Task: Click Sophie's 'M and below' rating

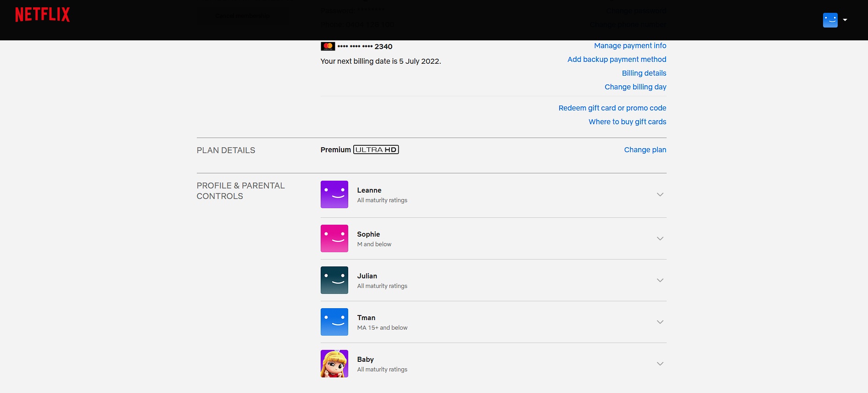Action: point(374,244)
